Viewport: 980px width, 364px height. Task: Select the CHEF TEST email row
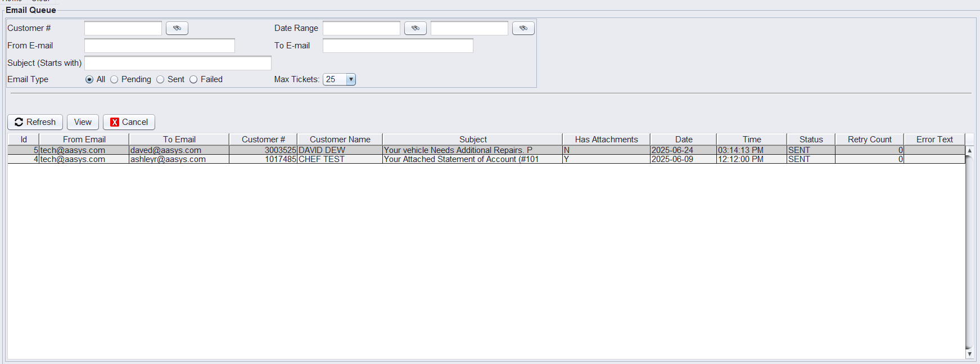(x=322, y=159)
